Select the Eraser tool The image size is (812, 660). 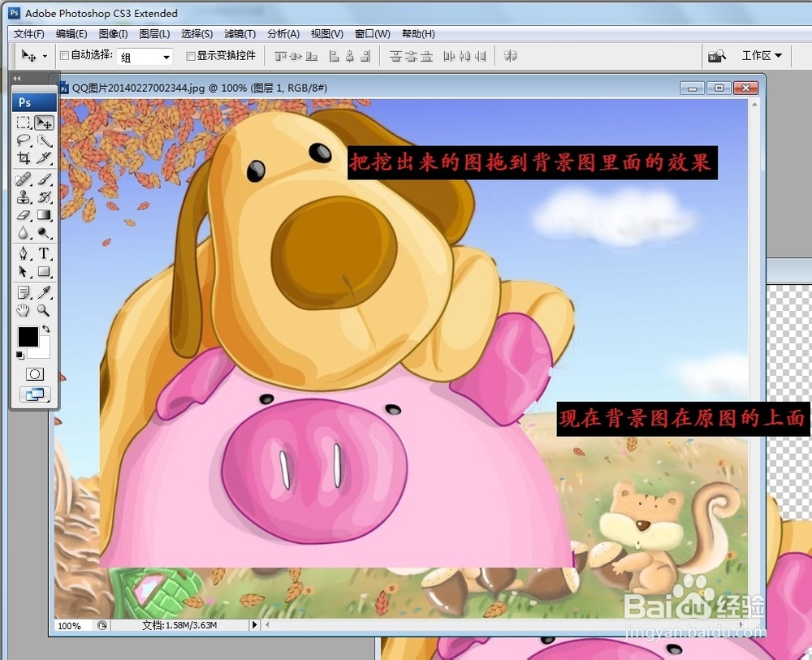pyautogui.click(x=24, y=214)
